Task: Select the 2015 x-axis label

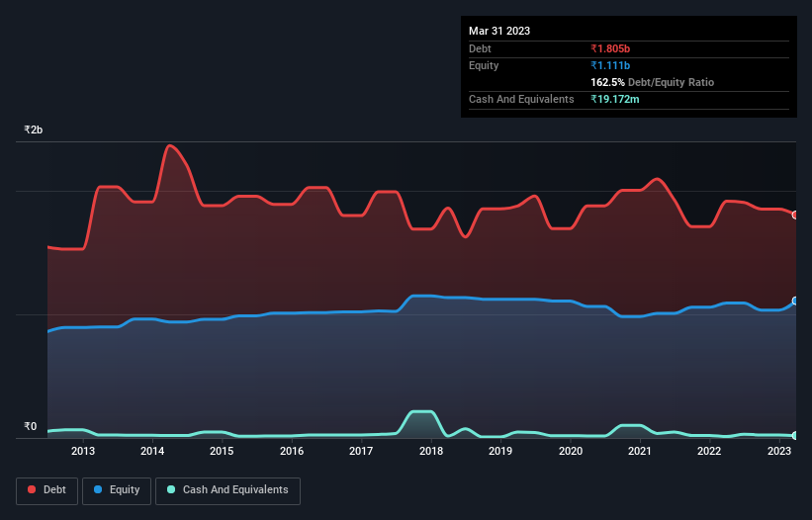Action: (222, 451)
